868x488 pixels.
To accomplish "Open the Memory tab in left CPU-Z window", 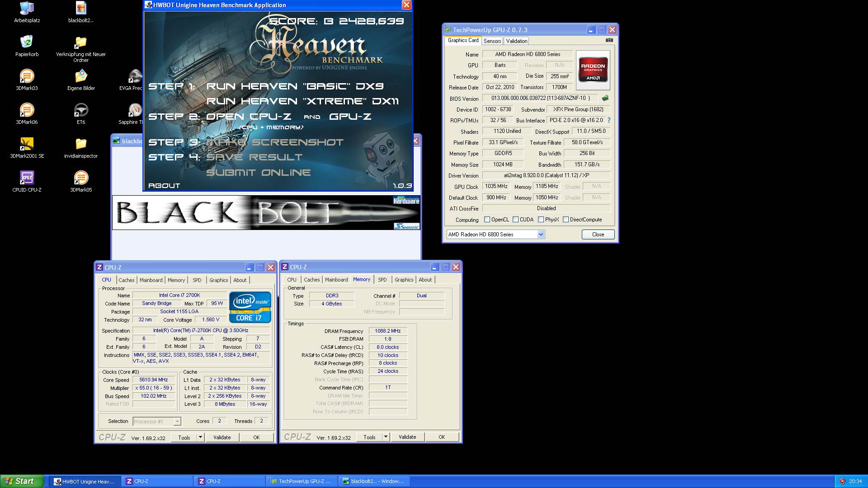I will click(176, 280).
